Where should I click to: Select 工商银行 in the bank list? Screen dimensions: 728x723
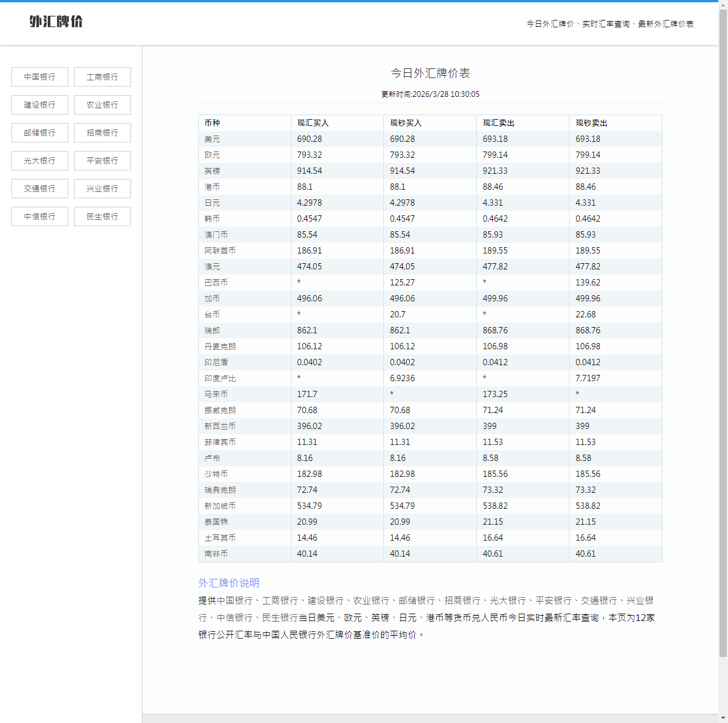[103, 77]
